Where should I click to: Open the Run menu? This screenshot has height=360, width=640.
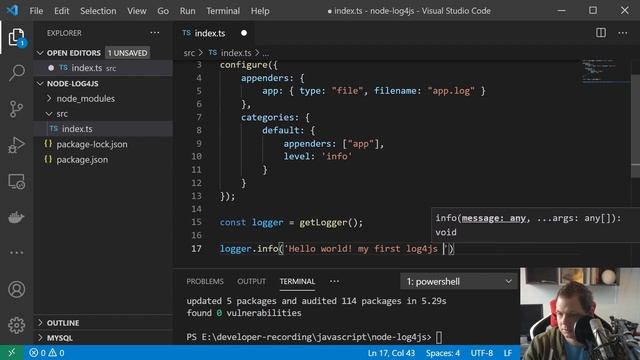point(187,11)
